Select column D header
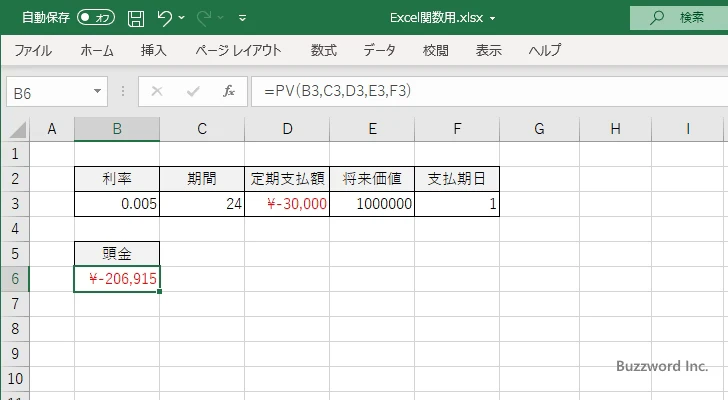728x400 pixels. [287, 129]
